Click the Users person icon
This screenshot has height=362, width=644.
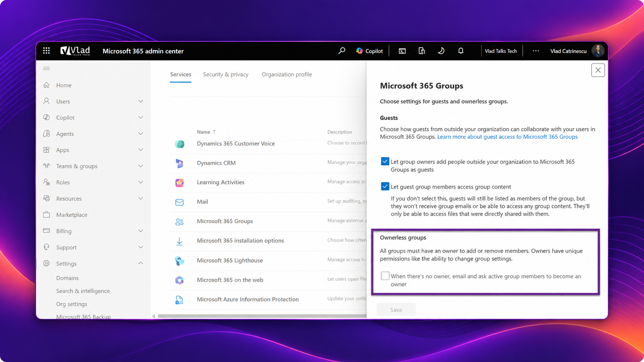pyautogui.click(x=47, y=101)
